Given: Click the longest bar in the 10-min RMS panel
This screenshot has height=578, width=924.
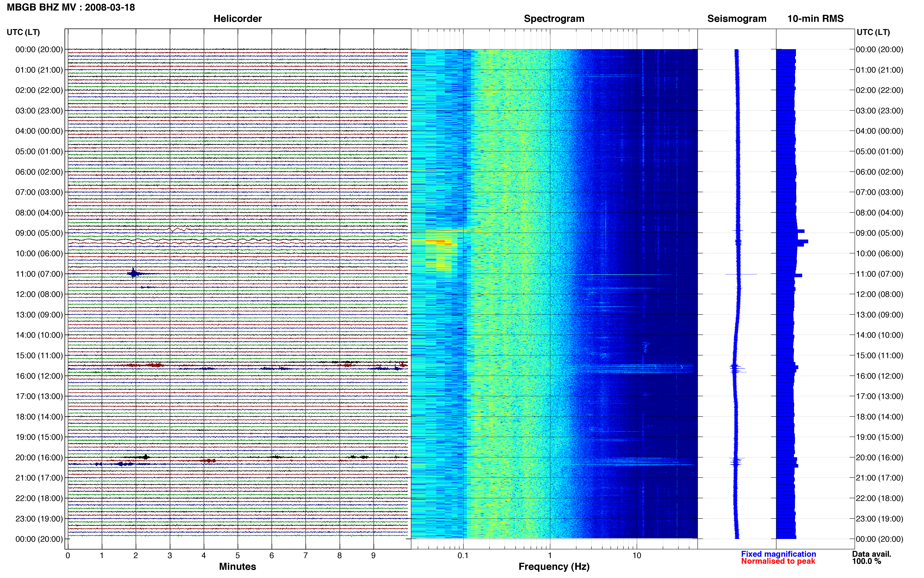Looking at the screenshot, I should 792,241.
